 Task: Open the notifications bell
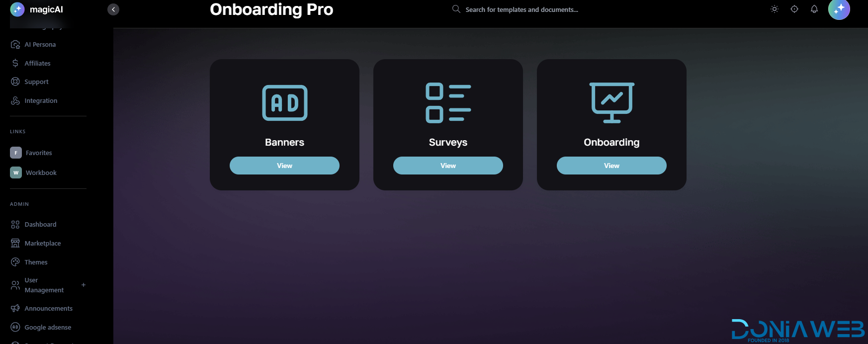tap(814, 9)
